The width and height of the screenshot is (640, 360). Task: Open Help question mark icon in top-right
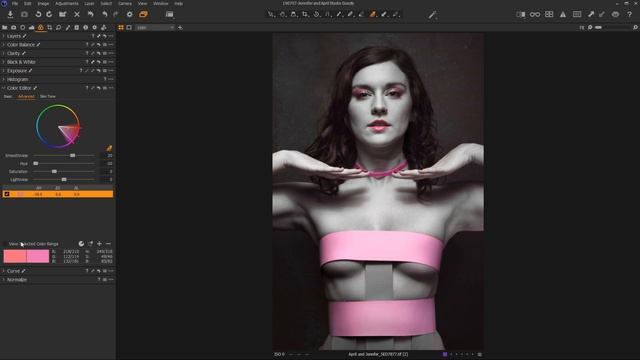[629, 14]
